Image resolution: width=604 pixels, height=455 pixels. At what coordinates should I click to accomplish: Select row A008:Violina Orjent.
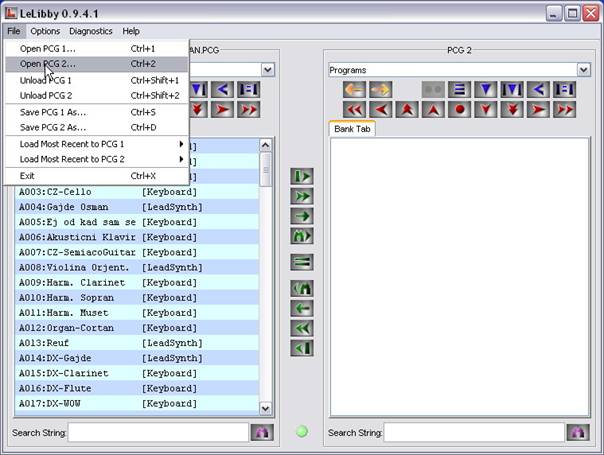(137, 268)
